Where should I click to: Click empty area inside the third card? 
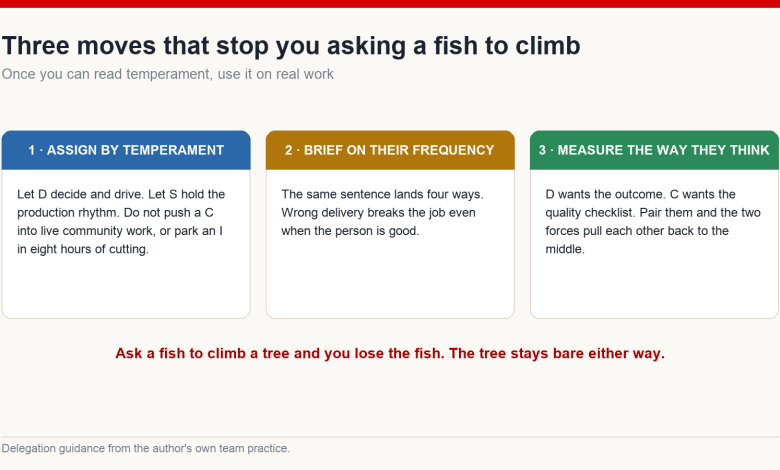pos(654,288)
